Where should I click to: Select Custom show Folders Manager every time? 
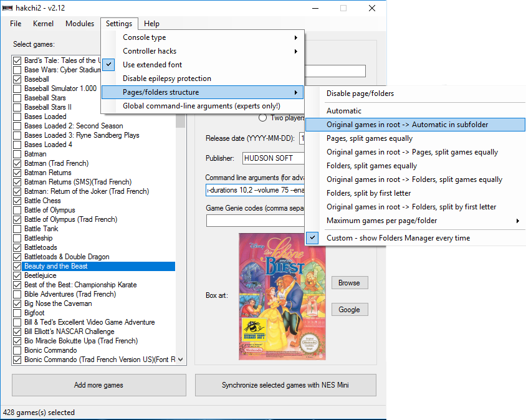click(415, 238)
